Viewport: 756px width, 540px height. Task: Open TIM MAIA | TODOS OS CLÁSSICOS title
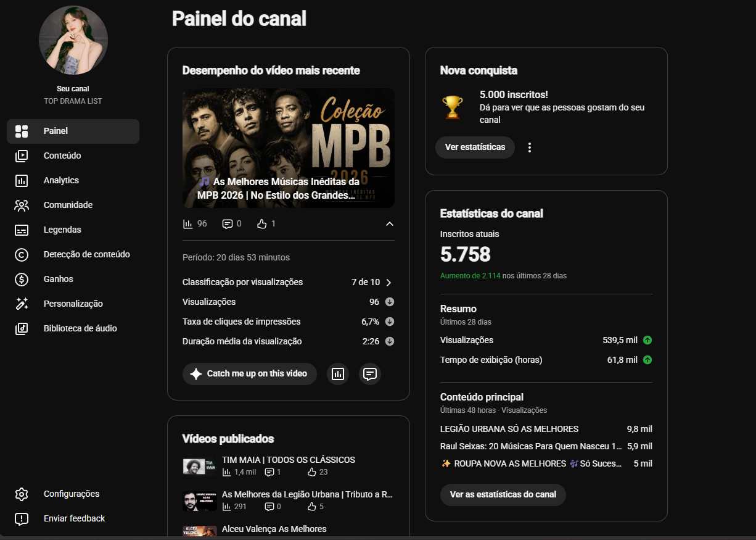coord(289,460)
